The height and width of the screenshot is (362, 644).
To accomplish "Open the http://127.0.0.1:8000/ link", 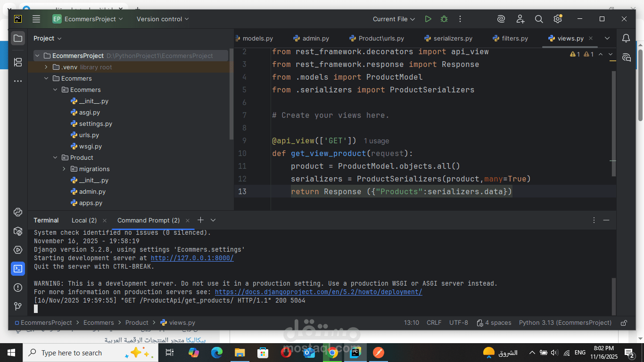I will click(192, 258).
